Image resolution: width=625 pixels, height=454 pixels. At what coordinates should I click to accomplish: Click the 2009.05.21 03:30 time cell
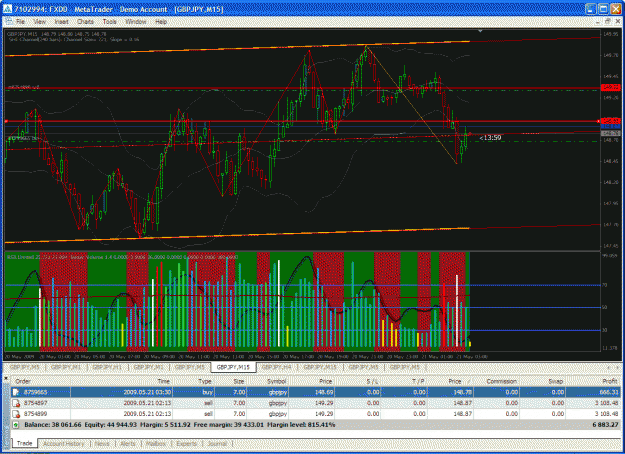tap(147, 392)
